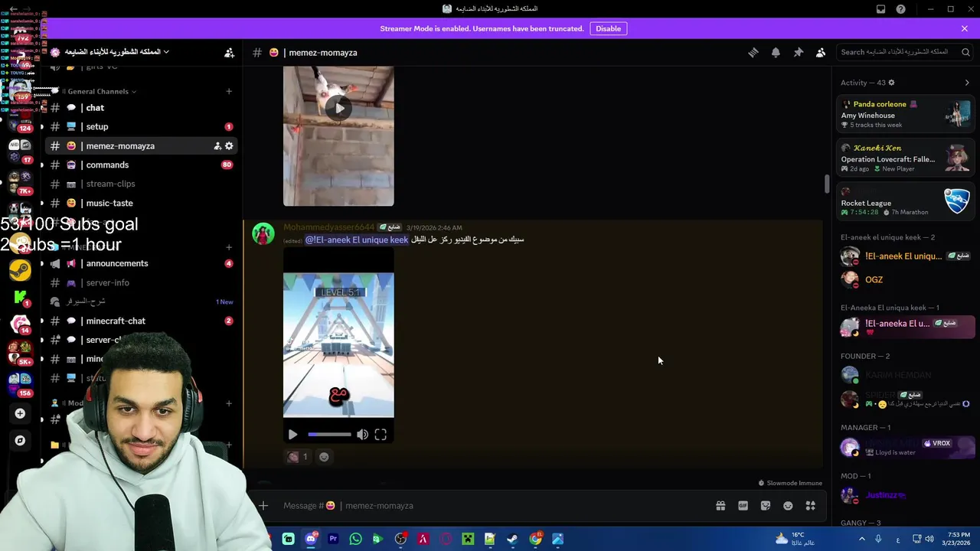Create channel in General Channels category
The image size is (980, 551).
pyautogui.click(x=229, y=91)
